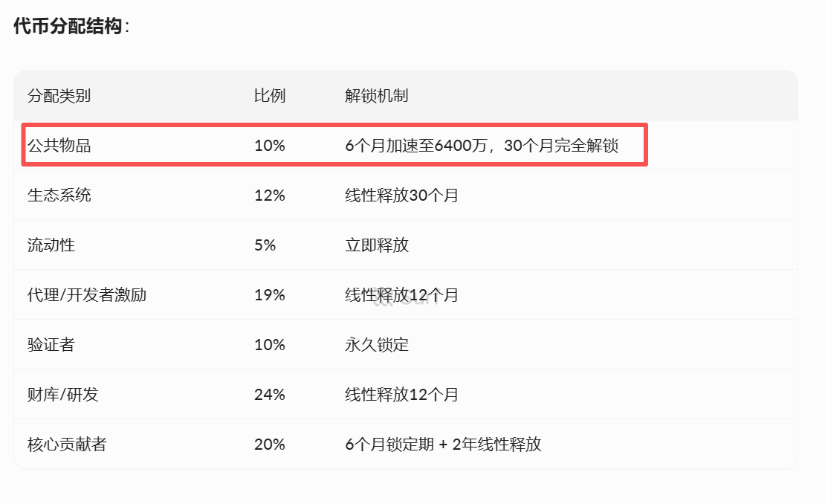825x504 pixels.
Task: Click the 立即释放 unlock cell
Action: (377, 245)
